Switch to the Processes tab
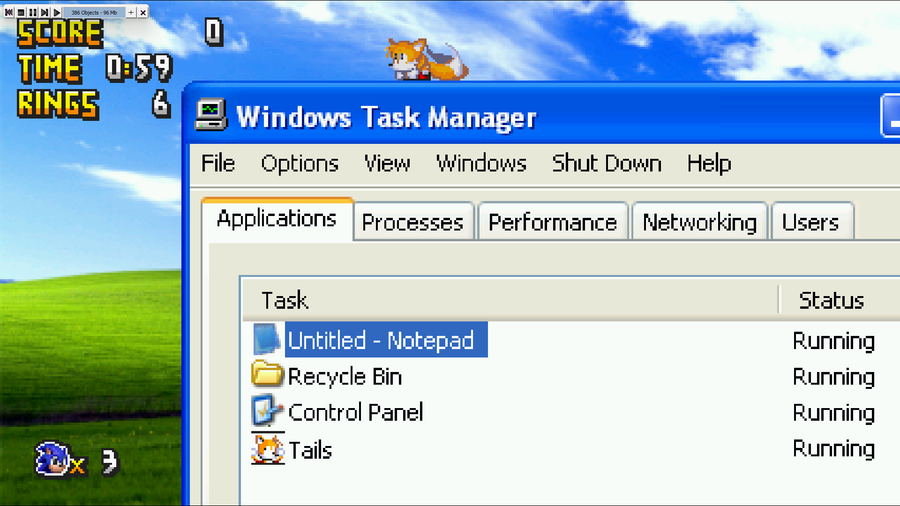 [413, 221]
